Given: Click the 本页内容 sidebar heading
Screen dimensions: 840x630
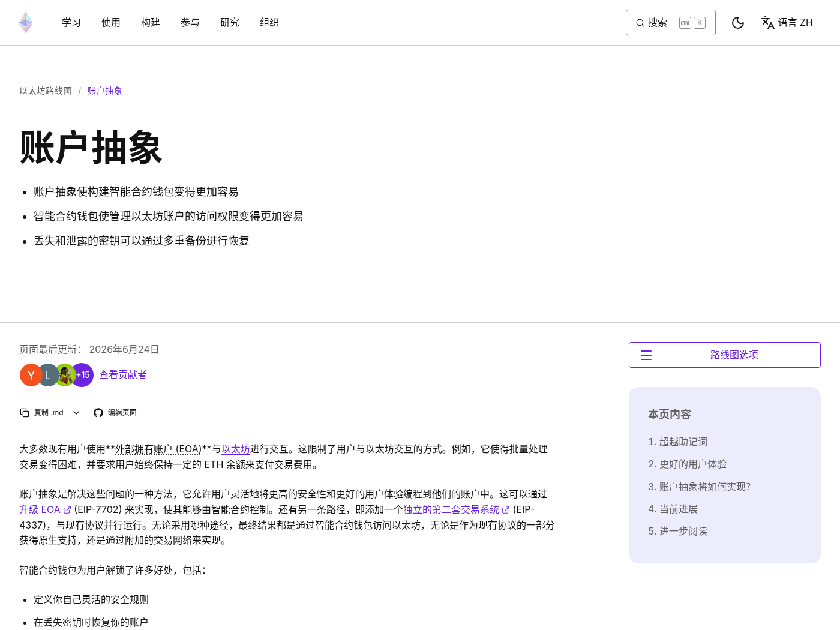Looking at the screenshot, I should [670, 415].
